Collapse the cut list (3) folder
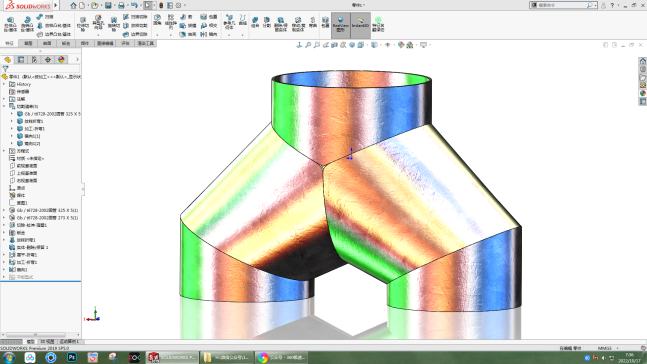 pyautogui.click(x=4, y=106)
